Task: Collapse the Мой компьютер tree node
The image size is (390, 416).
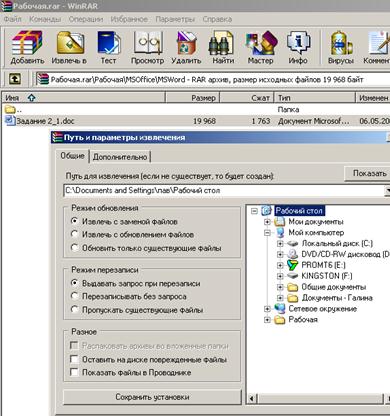Action: 267,233
